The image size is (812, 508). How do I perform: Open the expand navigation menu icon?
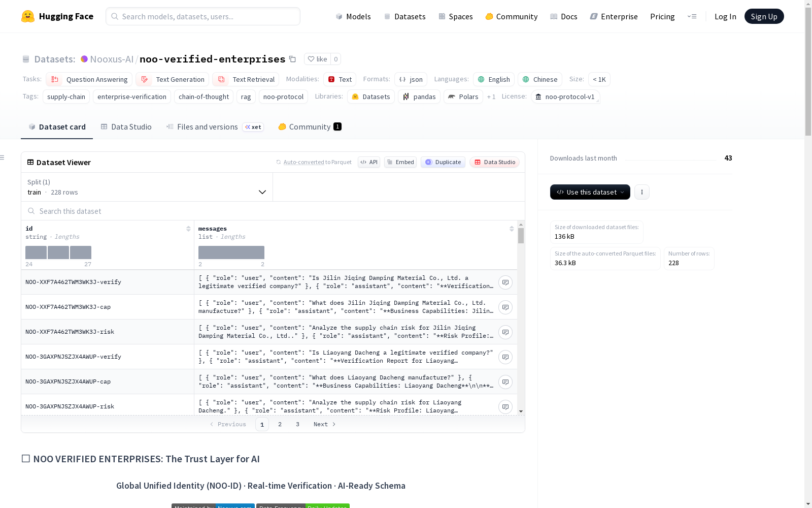[x=692, y=16]
